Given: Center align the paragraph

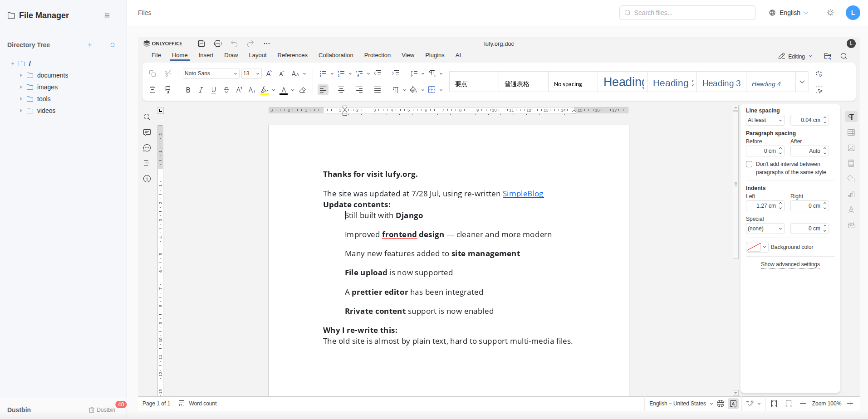Looking at the screenshot, I should [x=341, y=90].
